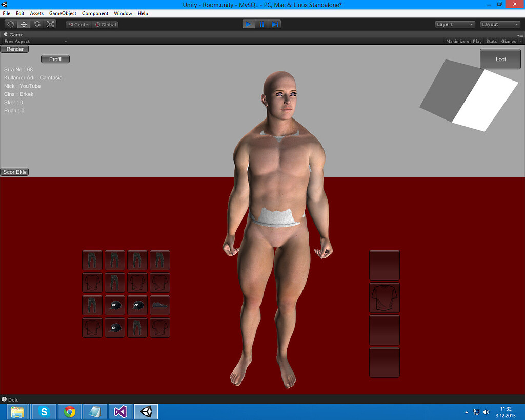This screenshot has height=420, width=525.
Task: Select the Scale tool
Action: [x=50, y=24]
